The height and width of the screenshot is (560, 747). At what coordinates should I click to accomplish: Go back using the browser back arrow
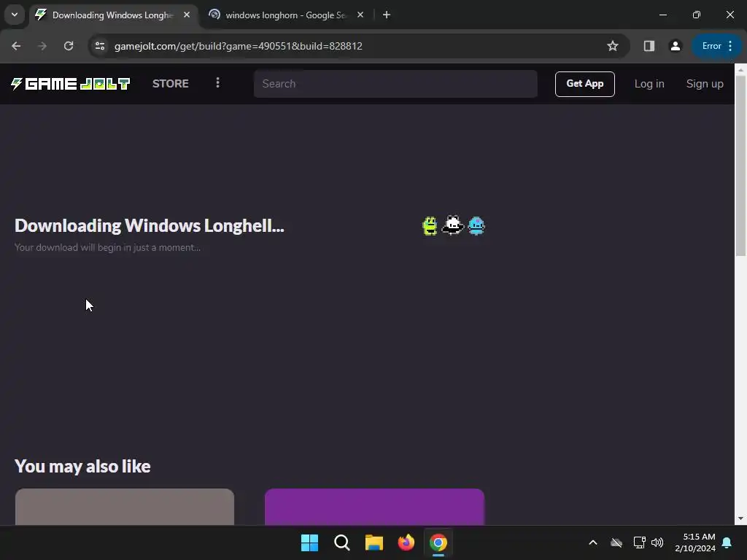16,46
